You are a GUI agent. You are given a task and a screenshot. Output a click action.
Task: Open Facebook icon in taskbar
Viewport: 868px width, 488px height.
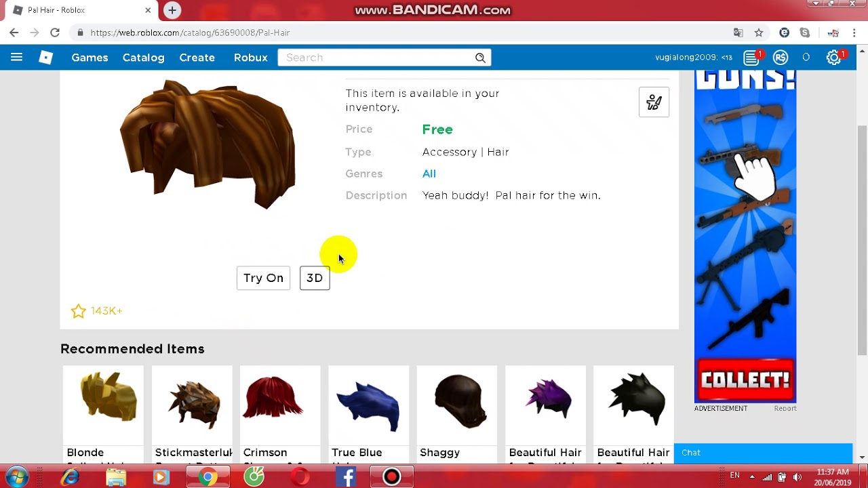pos(346,477)
